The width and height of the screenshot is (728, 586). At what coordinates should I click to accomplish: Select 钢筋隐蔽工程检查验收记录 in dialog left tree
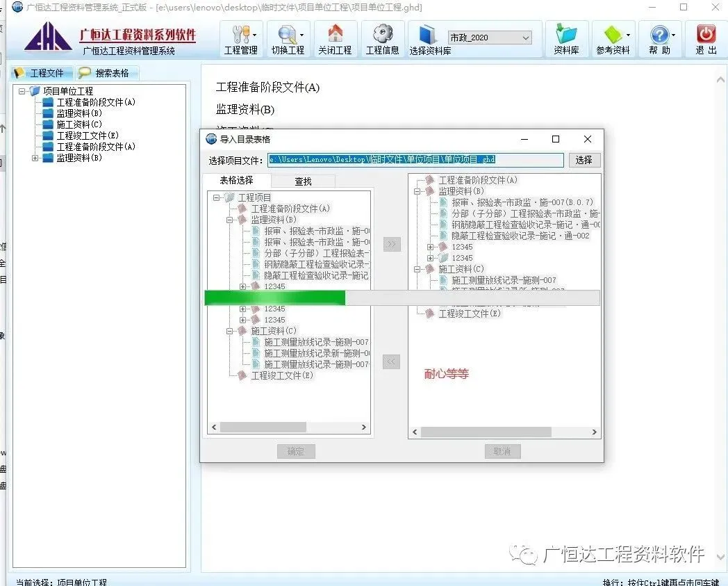click(317, 264)
